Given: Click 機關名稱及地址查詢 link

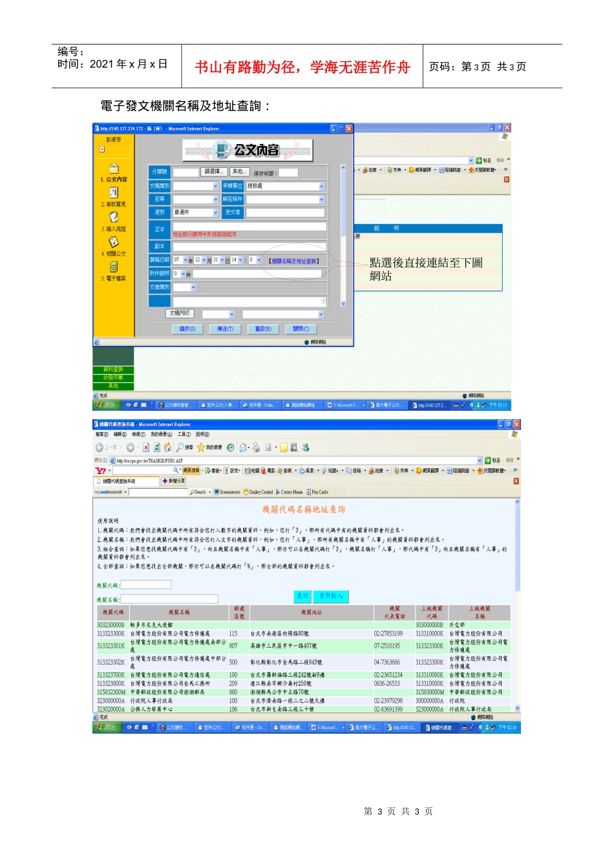Looking at the screenshot, I should [x=294, y=261].
